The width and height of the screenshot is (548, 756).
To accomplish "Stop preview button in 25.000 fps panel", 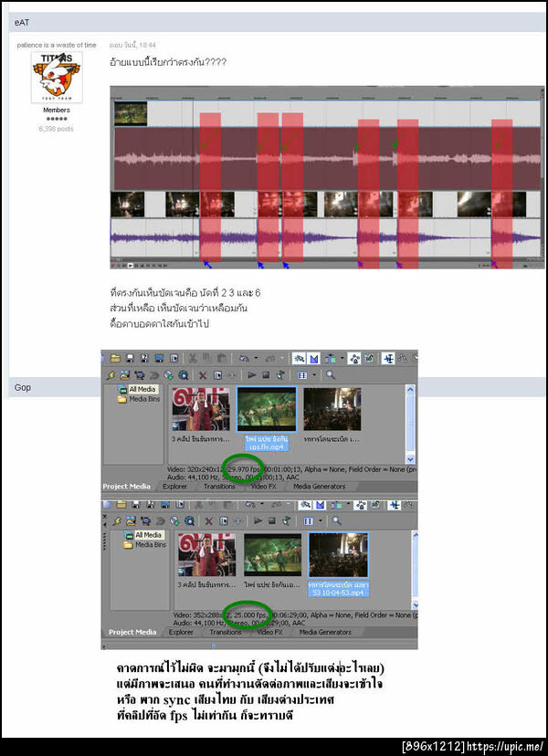I will point(272,520).
